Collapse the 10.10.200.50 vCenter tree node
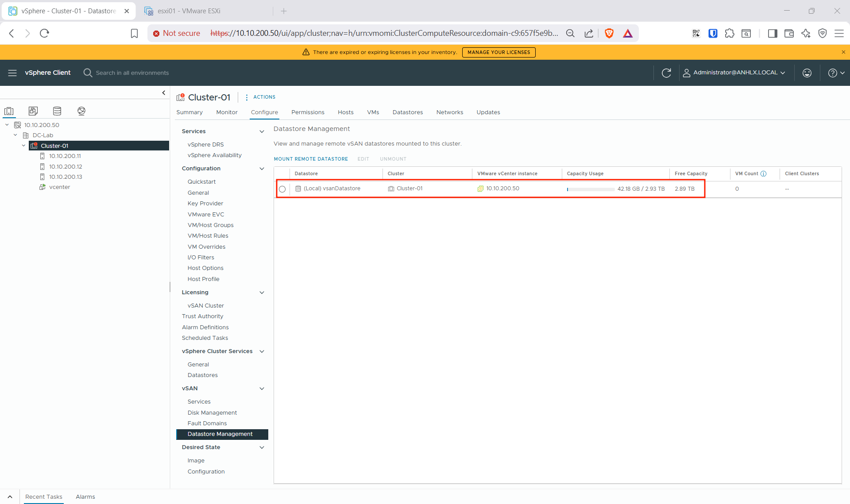 7,125
